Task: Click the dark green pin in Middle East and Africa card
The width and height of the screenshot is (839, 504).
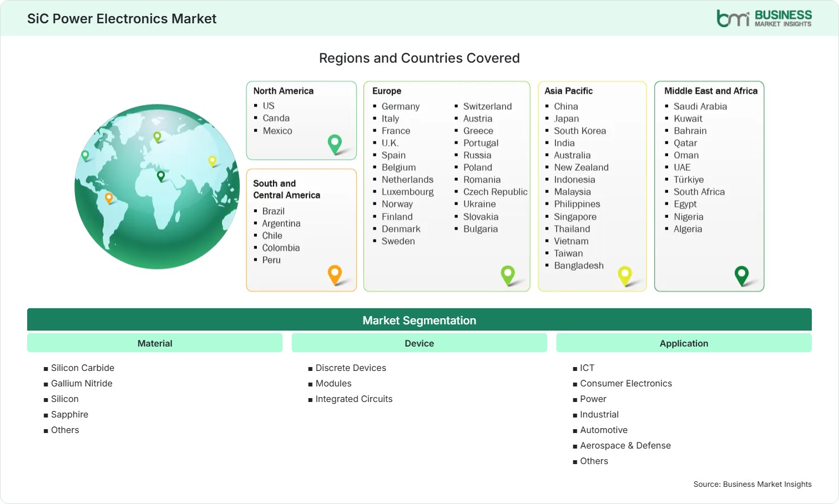Action: 741,276
